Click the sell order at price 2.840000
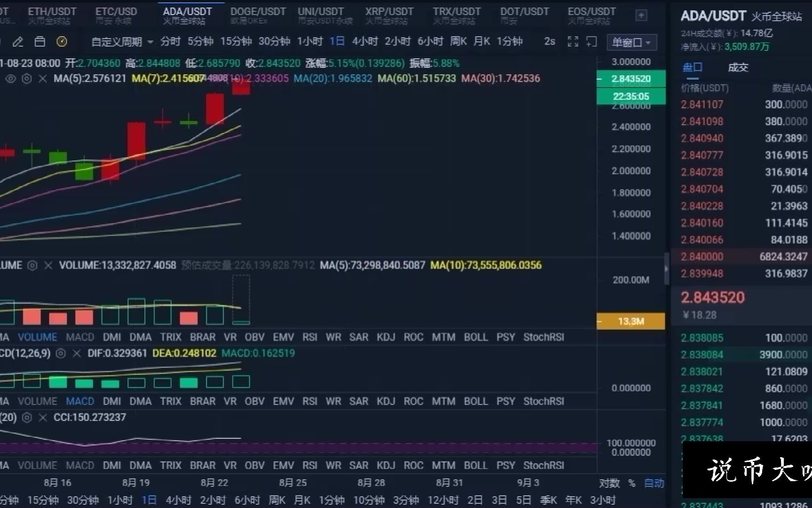Screen dimensions: 812x508 743,257
